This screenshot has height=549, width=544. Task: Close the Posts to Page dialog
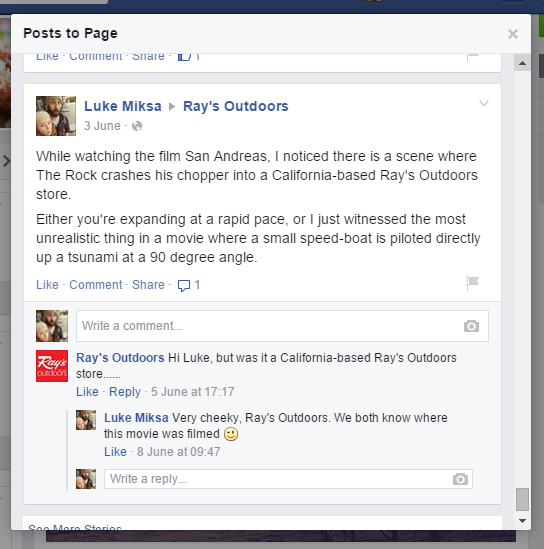[x=513, y=34]
